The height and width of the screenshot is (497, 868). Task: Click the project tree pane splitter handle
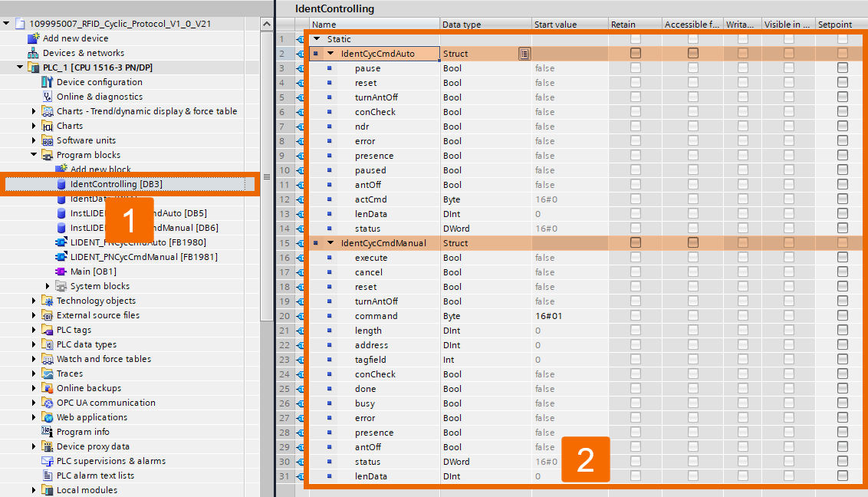pyautogui.click(x=267, y=176)
